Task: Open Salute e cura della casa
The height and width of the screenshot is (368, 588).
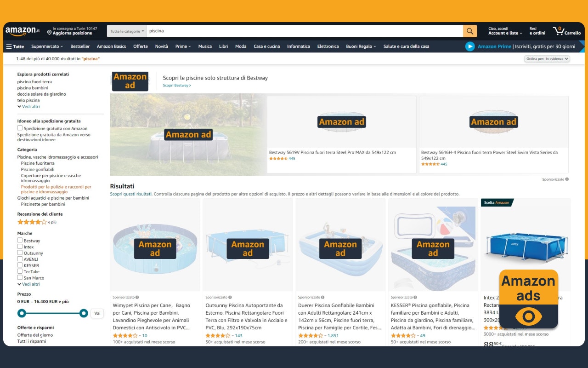Action: point(407,46)
